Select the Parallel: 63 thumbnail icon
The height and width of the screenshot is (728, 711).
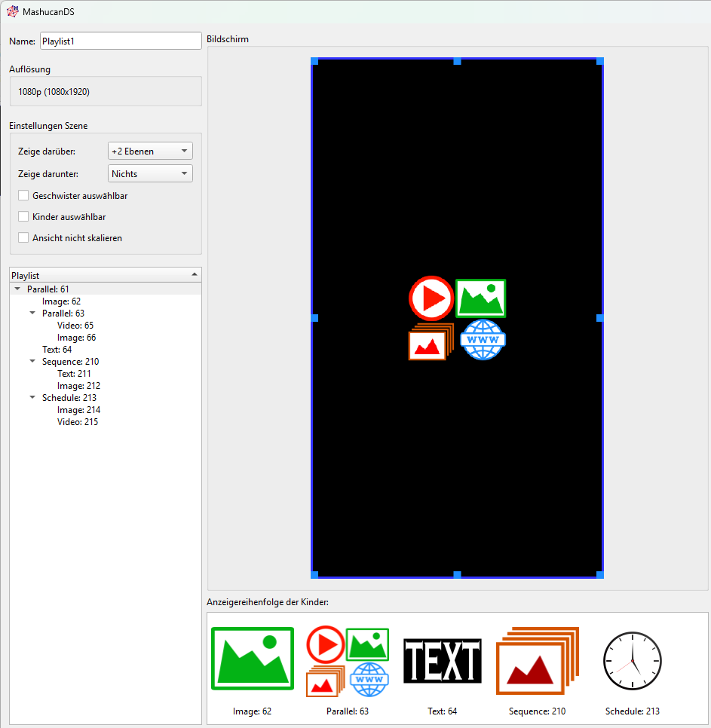348,662
